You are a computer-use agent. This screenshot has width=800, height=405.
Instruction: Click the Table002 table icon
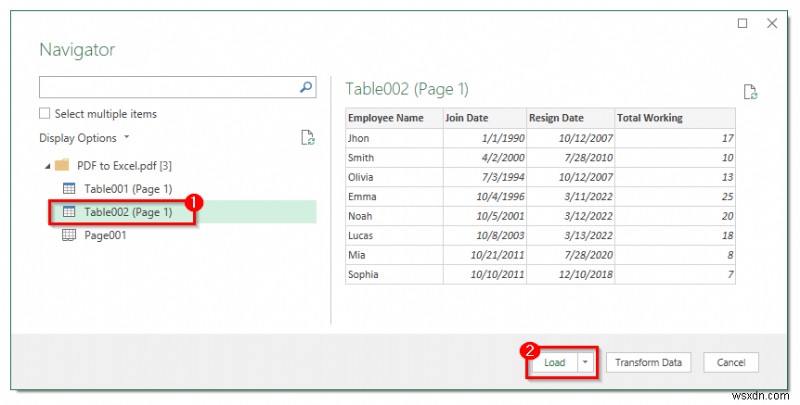click(69, 212)
